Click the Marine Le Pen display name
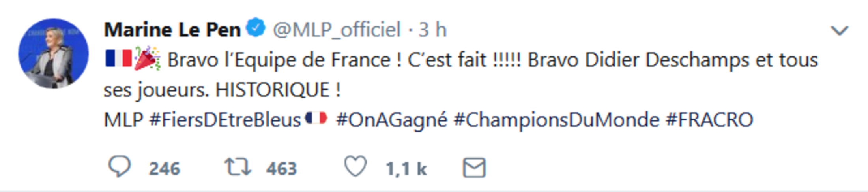This screenshot has width=868, height=192. click(x=172, y=30)
